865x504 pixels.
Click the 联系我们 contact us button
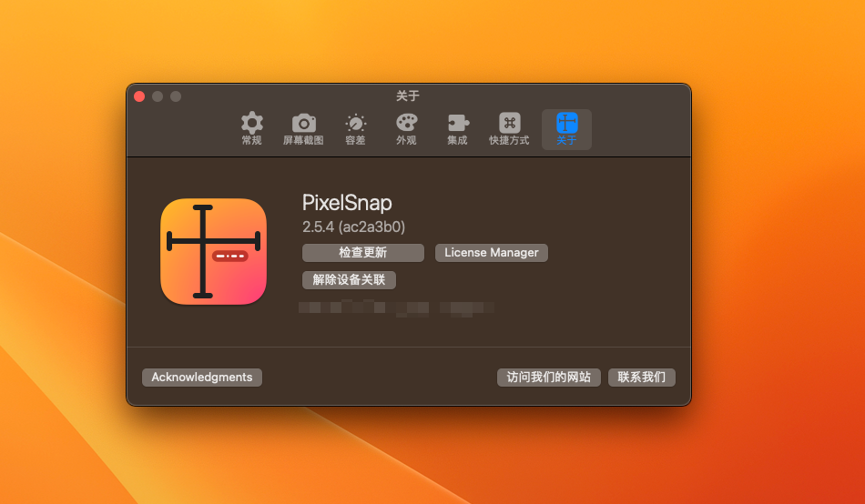(642, 378)
